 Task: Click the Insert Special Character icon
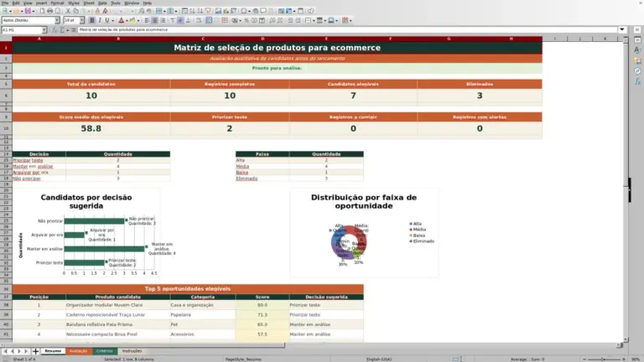[x=244, y=11]
